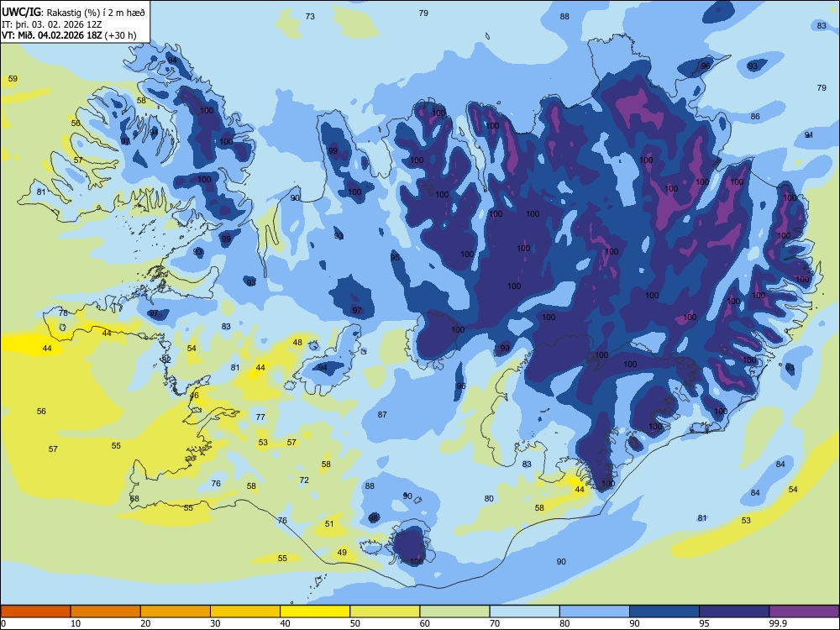Pick the 20–30 legend color block
Image resolution: width=840 pixels, height=630 pixels.
(x=176, y=612)
